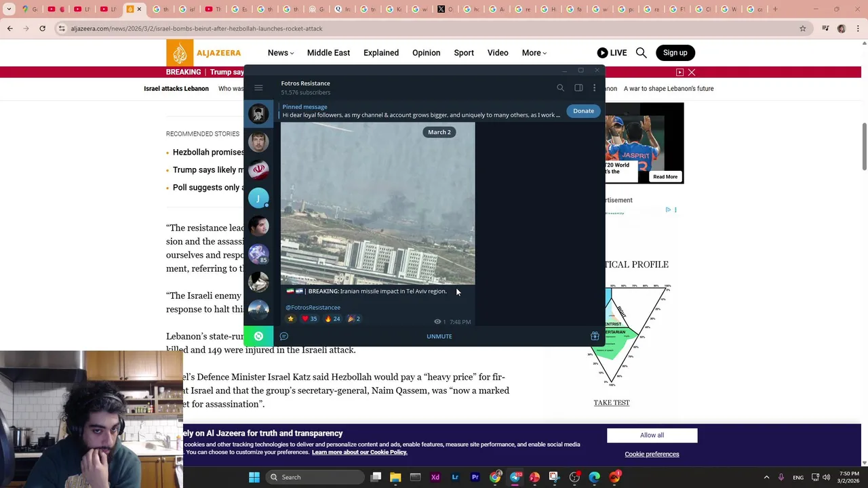Open File Explorer from the taskbar
This screenshot has height=488, width=868.
click(395, 477)
